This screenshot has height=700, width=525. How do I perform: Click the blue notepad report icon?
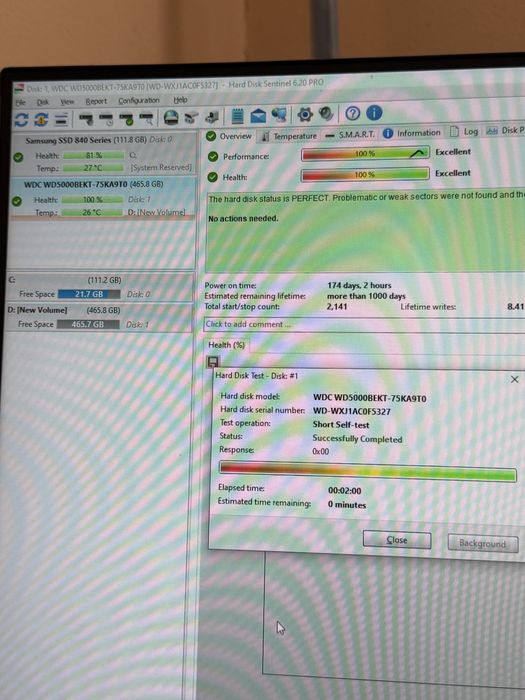tap(238, 116)
